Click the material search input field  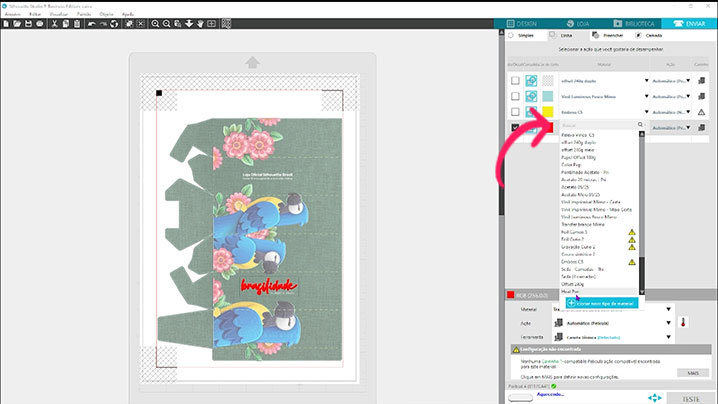(x=598, y=125)
